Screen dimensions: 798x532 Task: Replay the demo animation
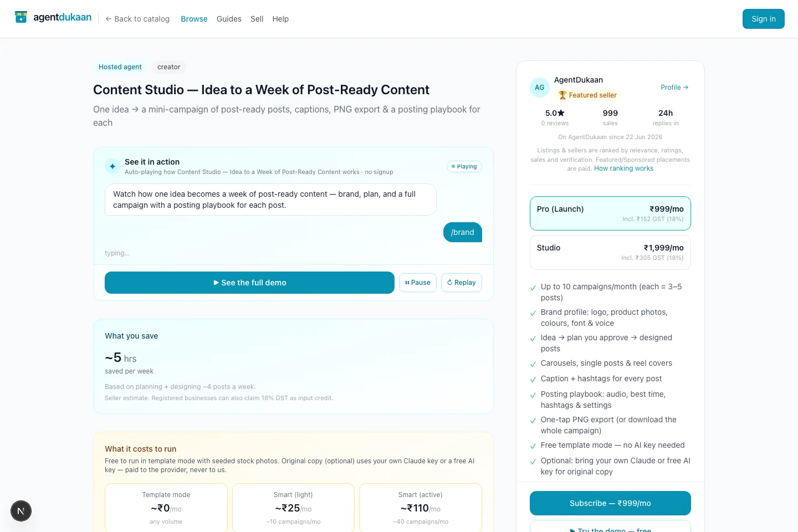click(x=462, y=283)
